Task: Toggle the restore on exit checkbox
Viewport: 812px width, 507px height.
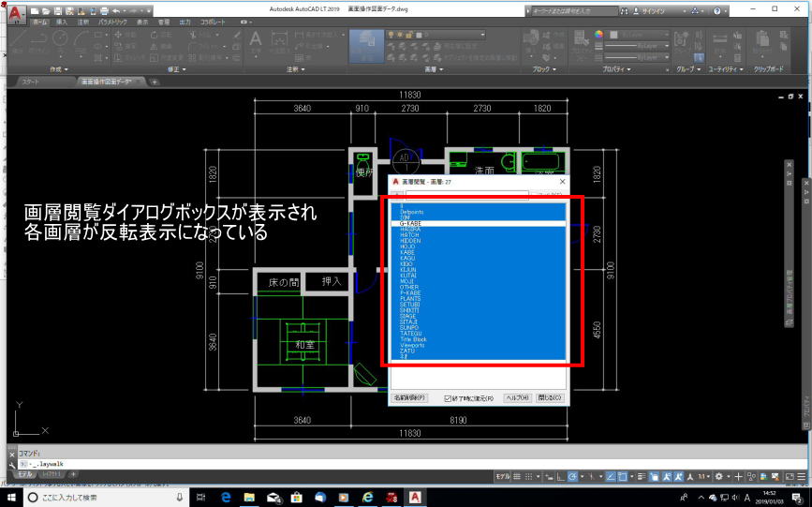Action: pos(448,398)
